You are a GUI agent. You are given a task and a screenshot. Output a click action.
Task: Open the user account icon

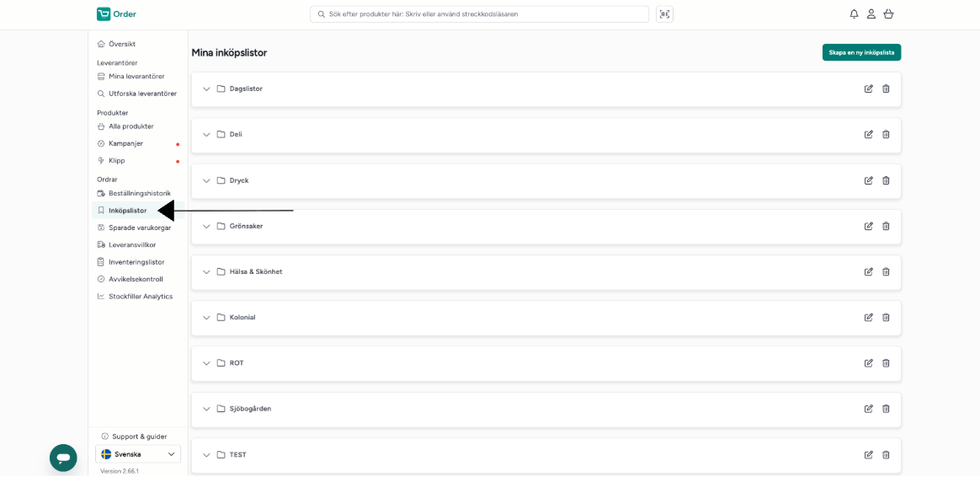coord(871,13)
